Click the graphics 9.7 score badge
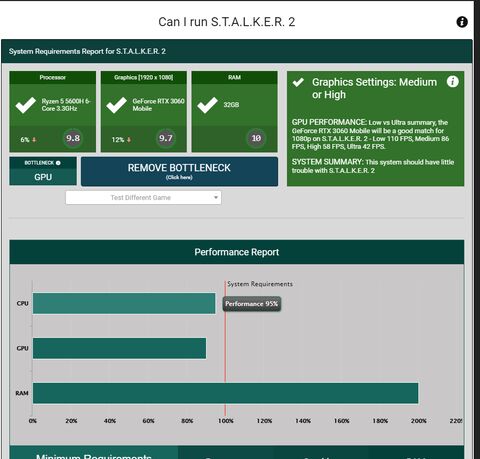 [165, 138]
